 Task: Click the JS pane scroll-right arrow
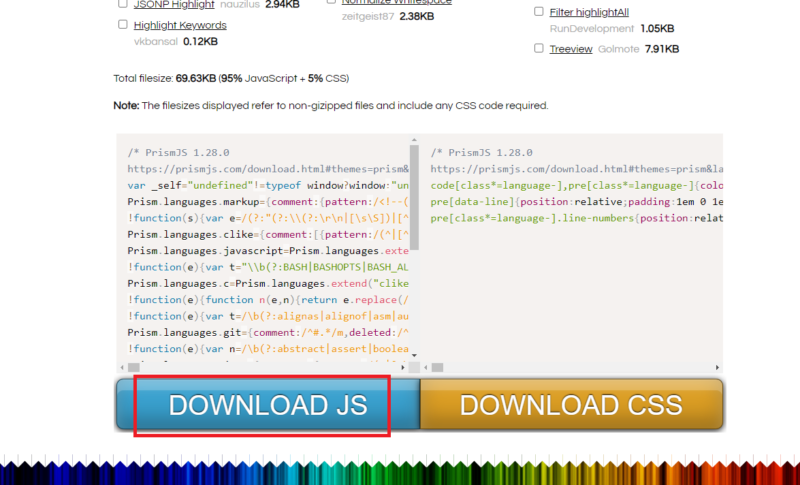coord(403,367)
